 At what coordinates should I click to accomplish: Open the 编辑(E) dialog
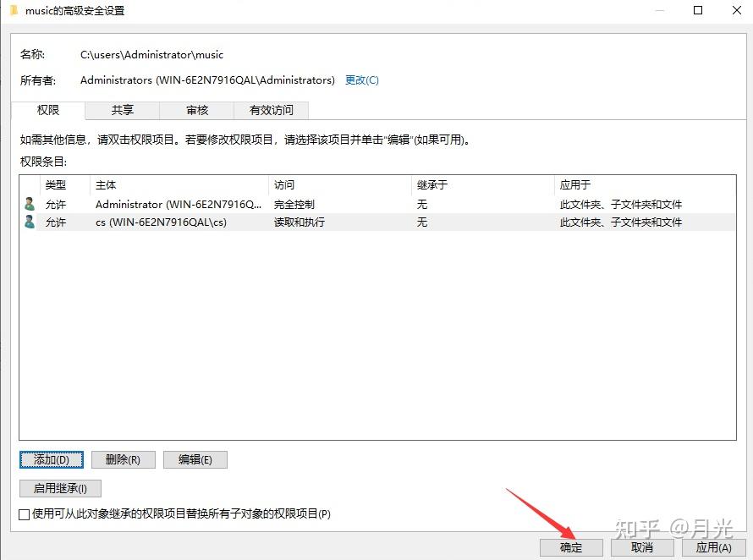[x=195, y=459]
